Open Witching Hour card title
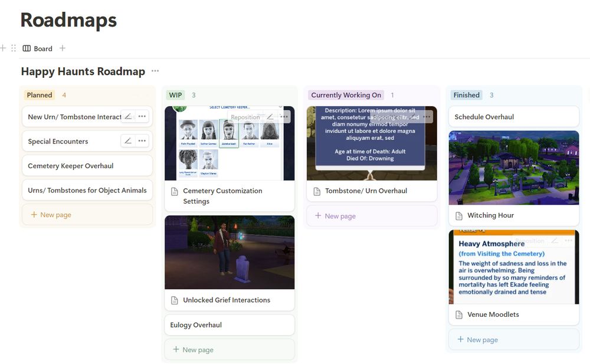This screenshot has width=590, height=364. pos(490,215)
